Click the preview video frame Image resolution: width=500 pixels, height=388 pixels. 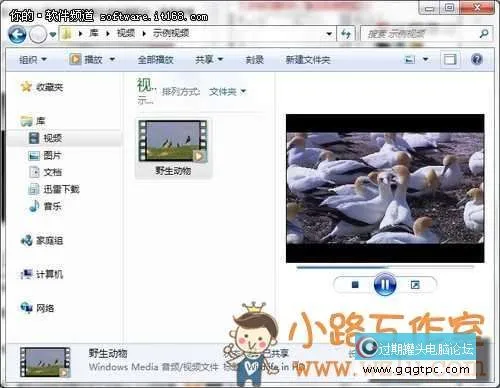coord(385,188)
